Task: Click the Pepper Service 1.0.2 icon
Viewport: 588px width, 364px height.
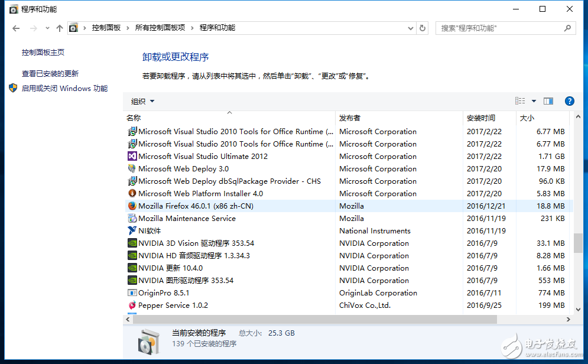Action: pos(132,305)
